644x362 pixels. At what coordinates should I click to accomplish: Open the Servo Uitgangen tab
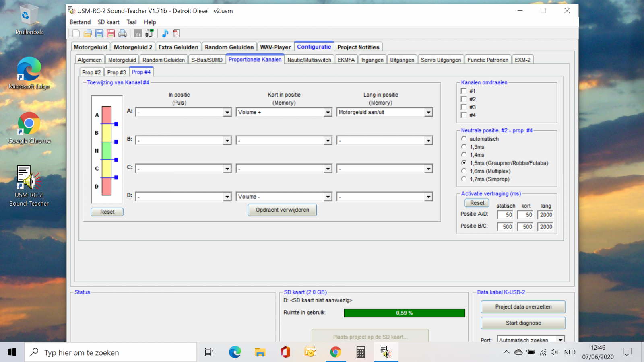[441, 60]
